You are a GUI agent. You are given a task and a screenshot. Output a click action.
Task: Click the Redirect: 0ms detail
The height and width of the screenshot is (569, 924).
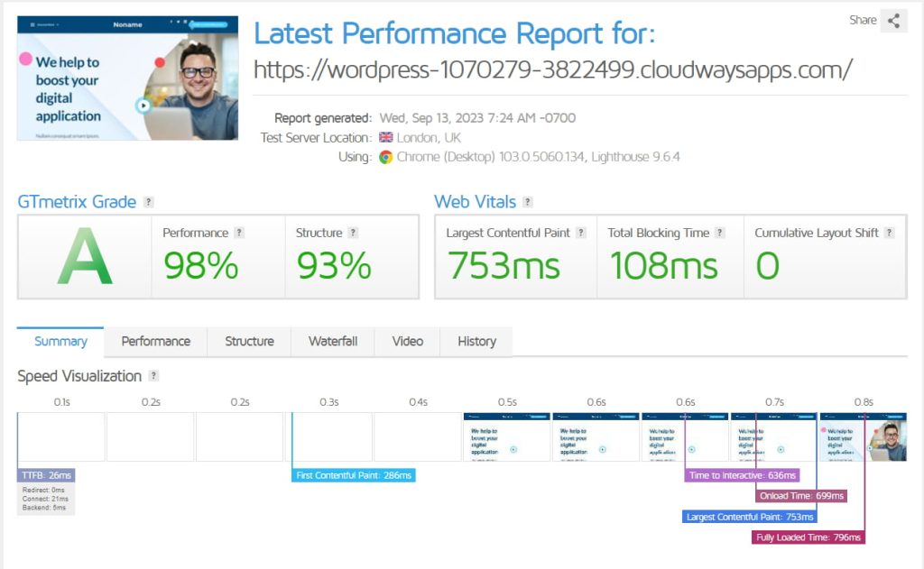coord(43,490)
